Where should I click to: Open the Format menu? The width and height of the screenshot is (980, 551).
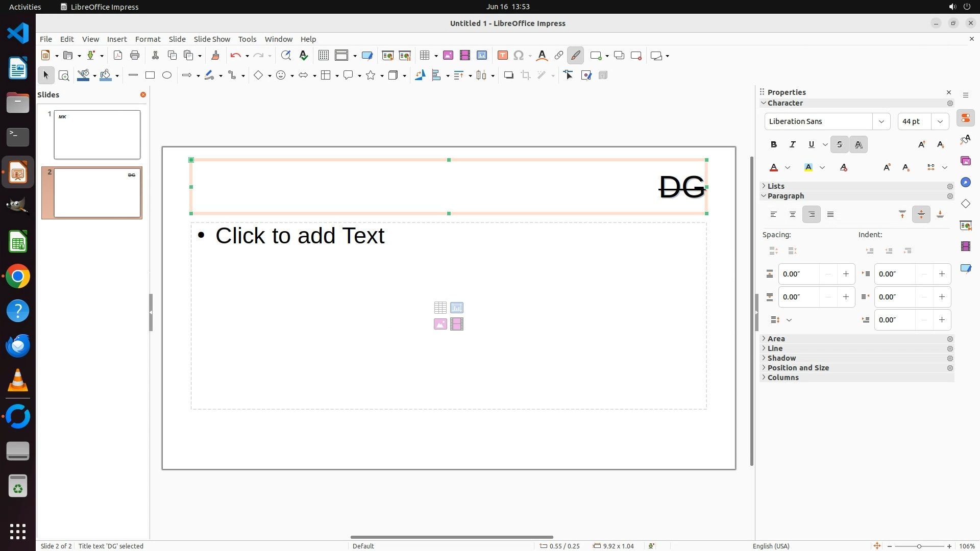pyautogui.click(x=148, y=39)
